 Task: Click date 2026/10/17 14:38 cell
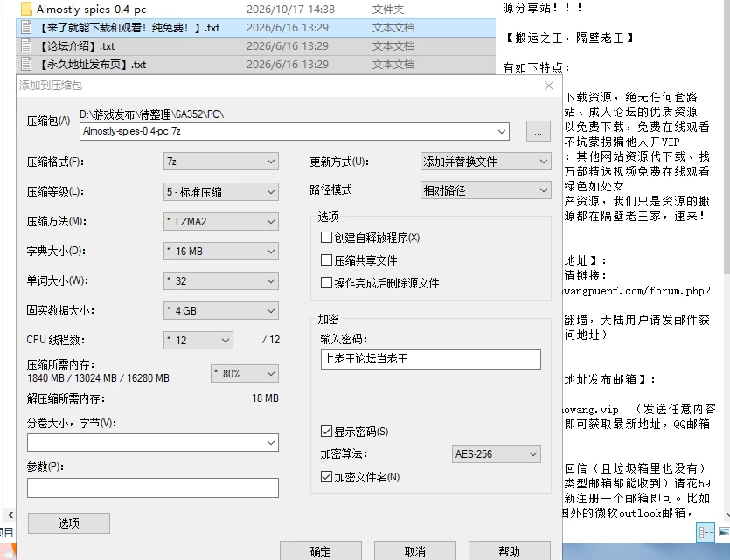[x=290, y=10]
